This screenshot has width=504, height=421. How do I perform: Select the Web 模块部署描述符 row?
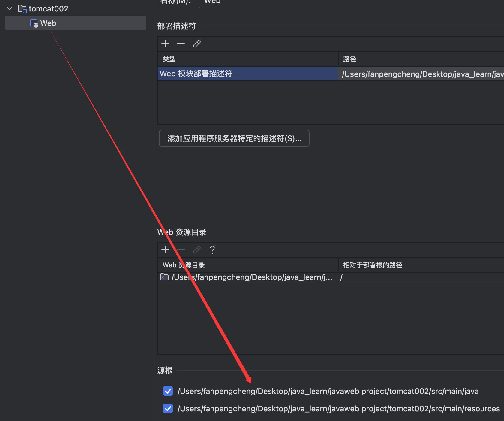[x=247, y=74]
